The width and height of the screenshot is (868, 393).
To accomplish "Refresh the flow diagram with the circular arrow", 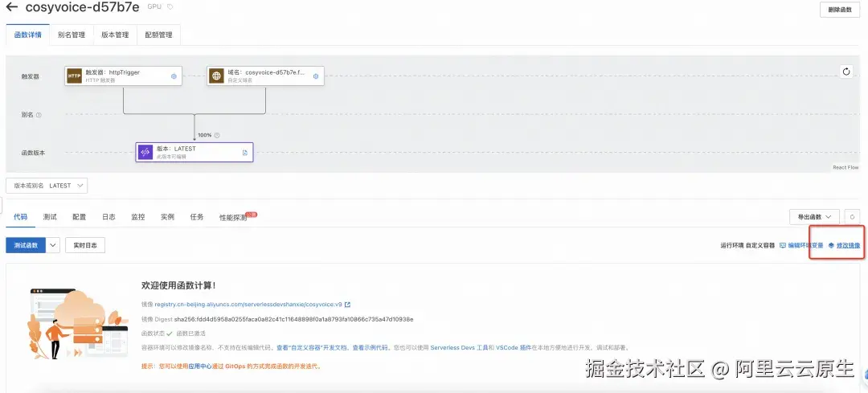I will (x=845, y=72).
